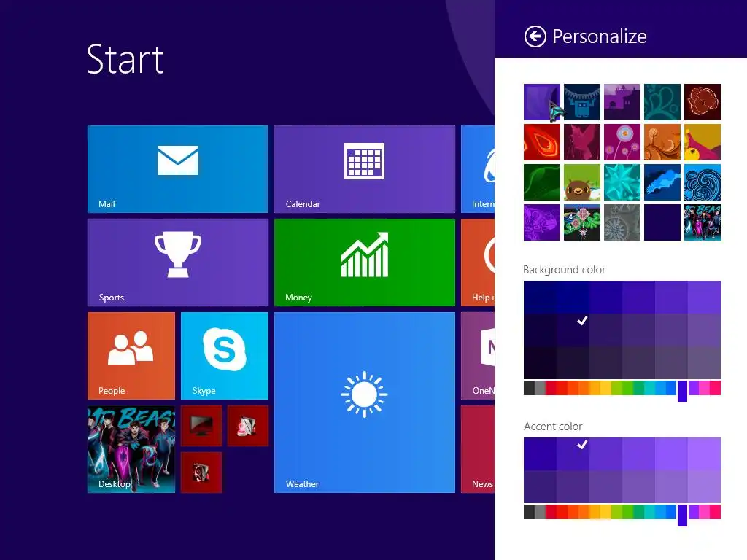Open the Weather tile with sun

coord(365,402)
